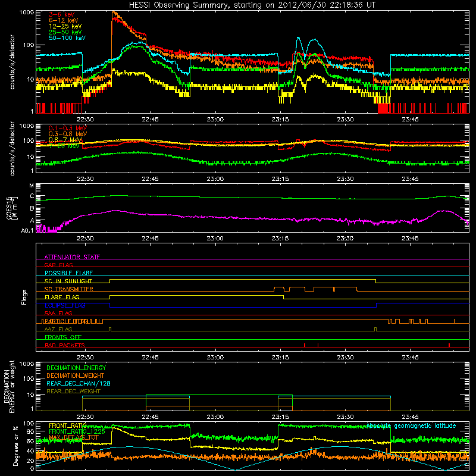The width and height of the screenshot is (476, 476).
Task: Select the green 25-50 keV legend label
Action: pos(65,32)
